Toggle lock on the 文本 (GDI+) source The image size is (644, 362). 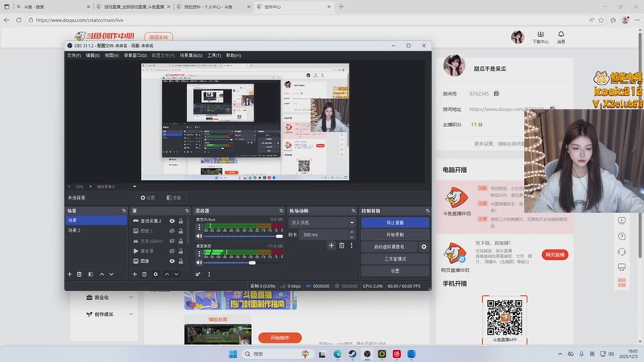pyautogui.click(x=180, y=241)
